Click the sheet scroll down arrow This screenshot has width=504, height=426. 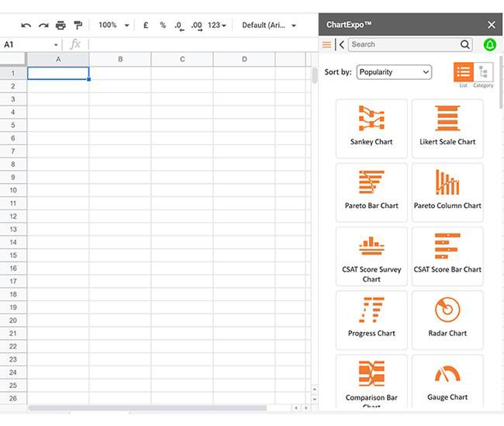click(315, 400)
